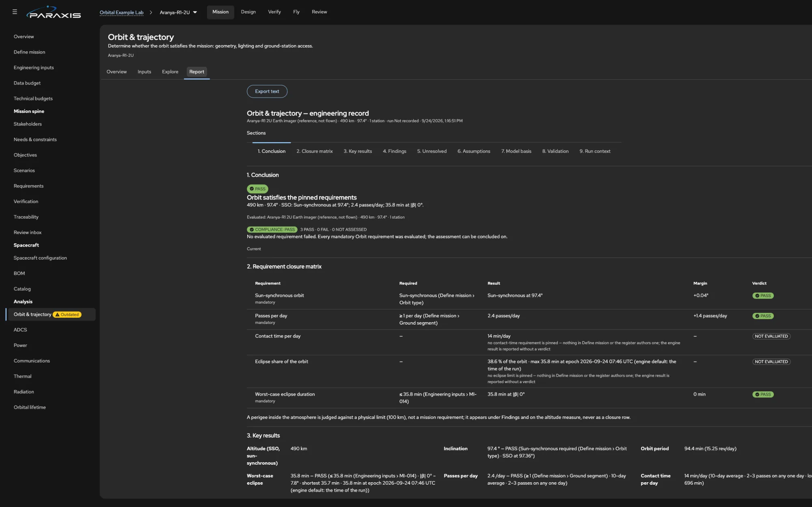
Task: Click the Export text button
Action: tap(267, 91)
